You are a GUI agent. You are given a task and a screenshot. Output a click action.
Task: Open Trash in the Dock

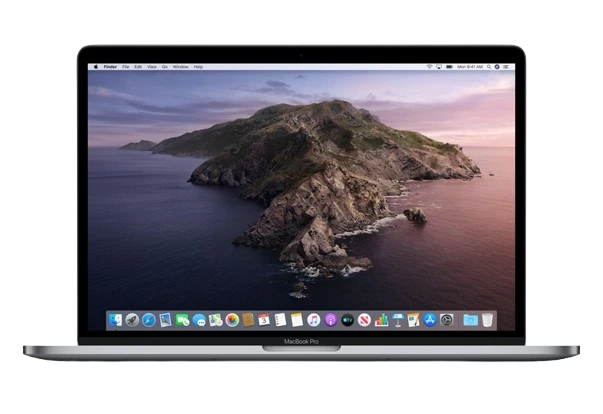[487, 320]
